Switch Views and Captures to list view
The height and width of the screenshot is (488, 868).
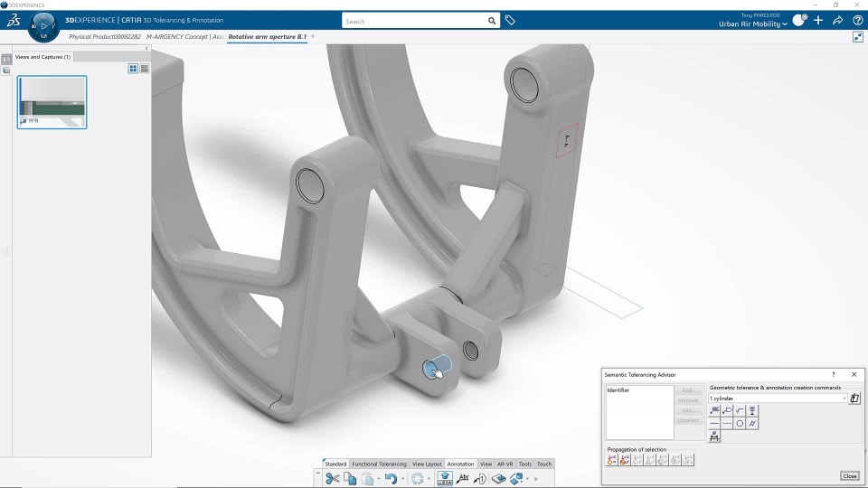[x=145, y=68]
